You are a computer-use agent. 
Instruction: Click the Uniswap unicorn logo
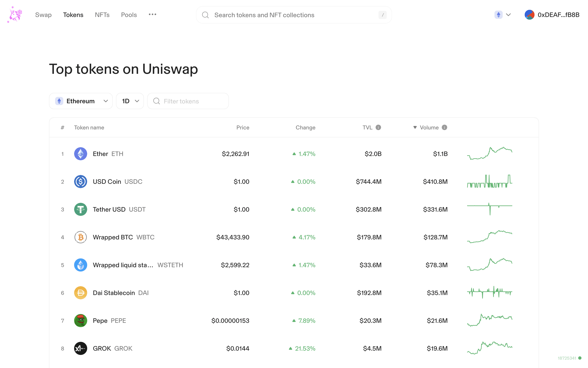15,15
